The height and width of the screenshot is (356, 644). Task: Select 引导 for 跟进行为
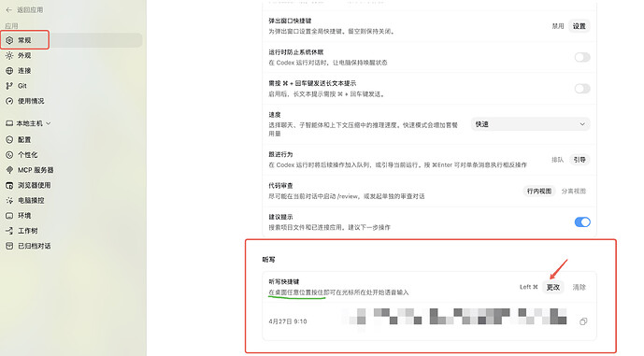pyautogui.click(x=580, y=160)
